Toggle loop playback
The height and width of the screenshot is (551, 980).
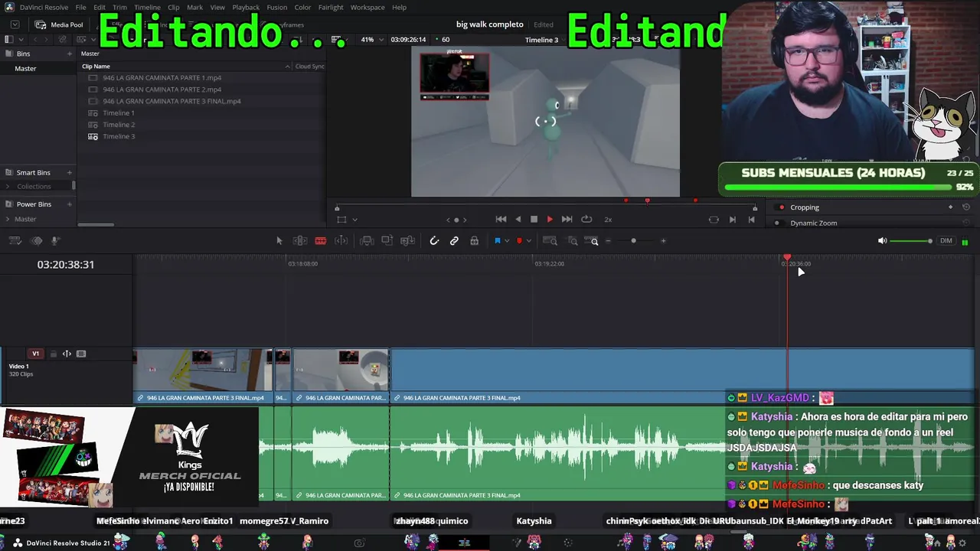(x=586, y=220)
